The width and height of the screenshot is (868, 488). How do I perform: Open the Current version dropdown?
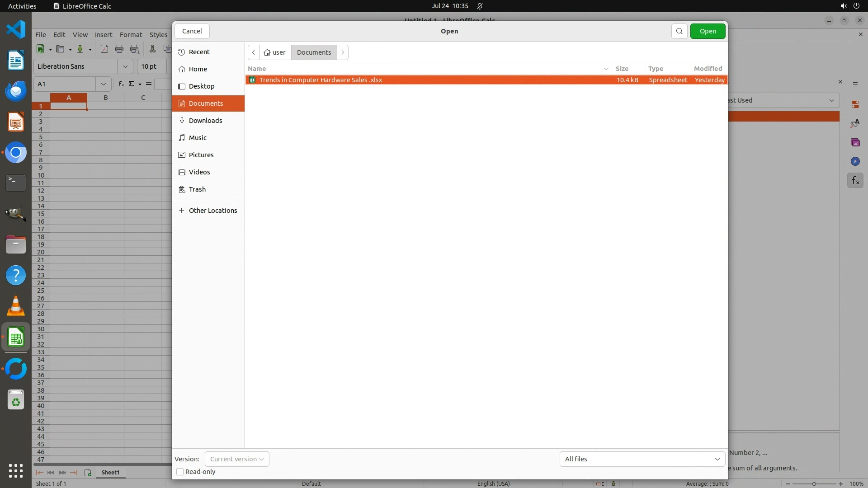pyautogui.click(x=237, y=459)
